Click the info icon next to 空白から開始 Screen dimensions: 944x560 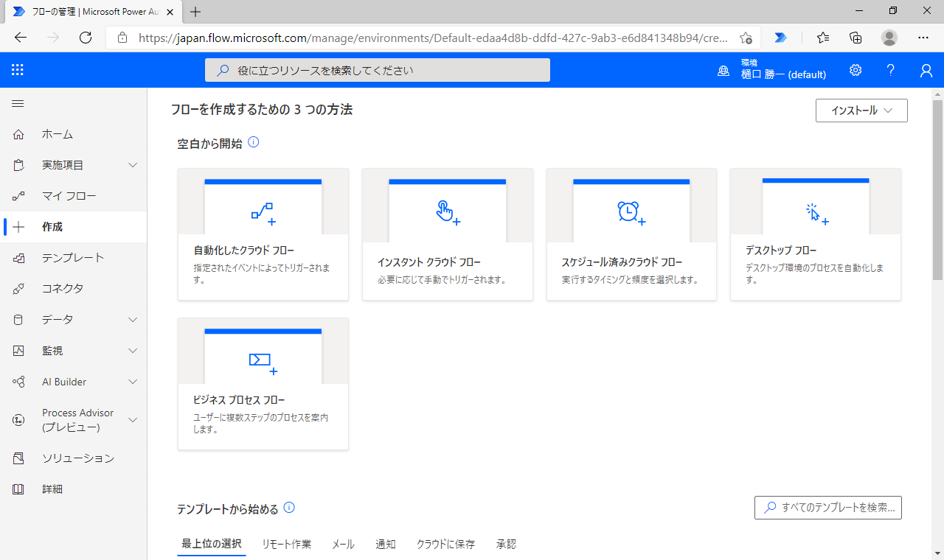(254, 142)
